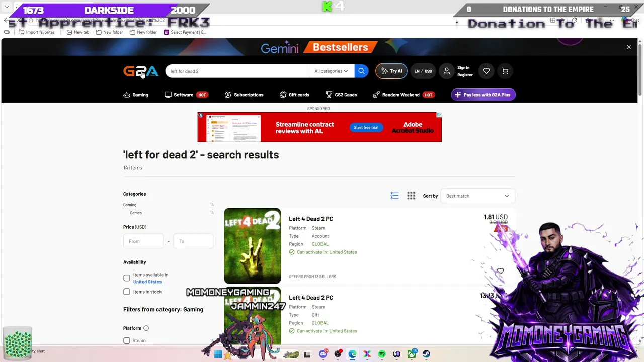
Task: Click the 'Register' link
Action: [465, 75]
